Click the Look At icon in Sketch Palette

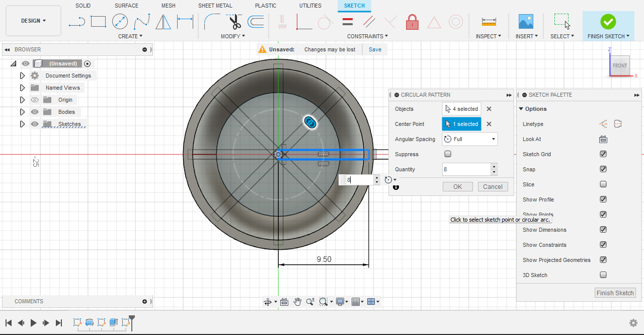603,140
